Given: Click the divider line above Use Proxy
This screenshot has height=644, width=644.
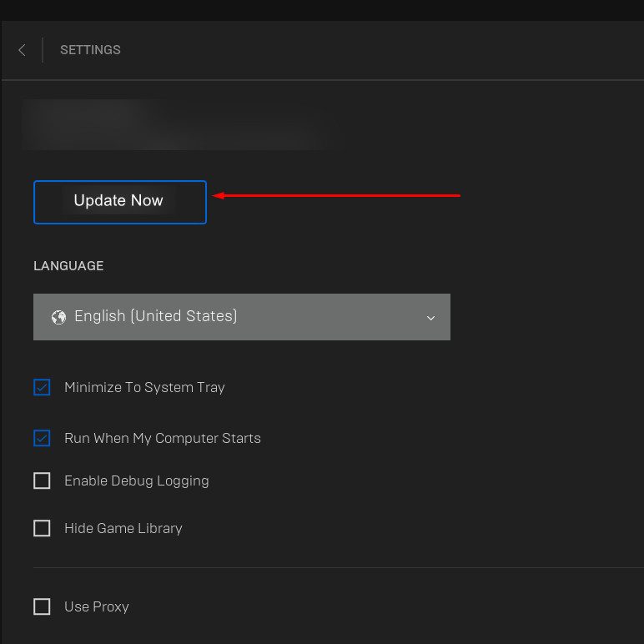Looking at the screenshot, I should pos(334,568).
